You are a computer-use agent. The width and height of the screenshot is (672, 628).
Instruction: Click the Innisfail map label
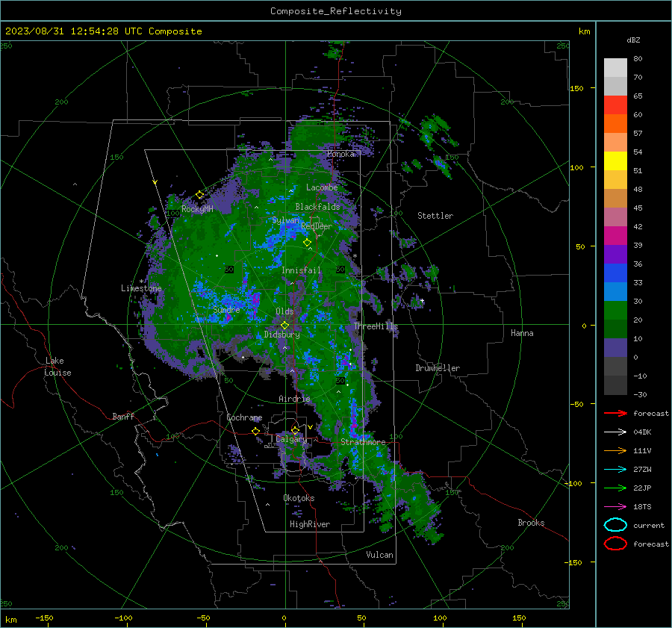[301, 270]
